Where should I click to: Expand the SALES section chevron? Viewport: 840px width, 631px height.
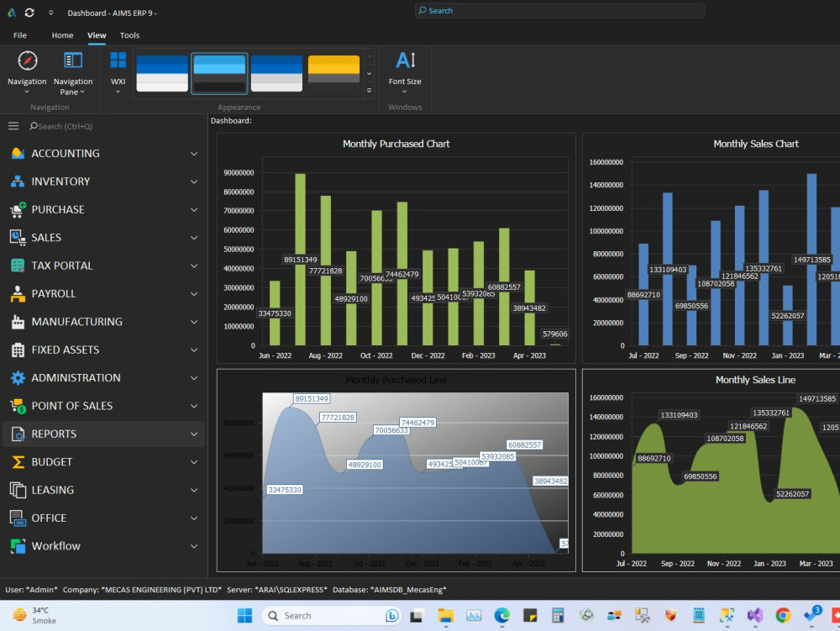coord(194,238)
